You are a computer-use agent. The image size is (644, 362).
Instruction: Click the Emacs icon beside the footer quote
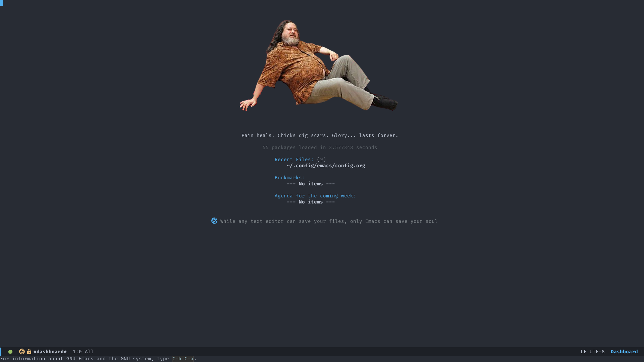[x=214, y=221]
